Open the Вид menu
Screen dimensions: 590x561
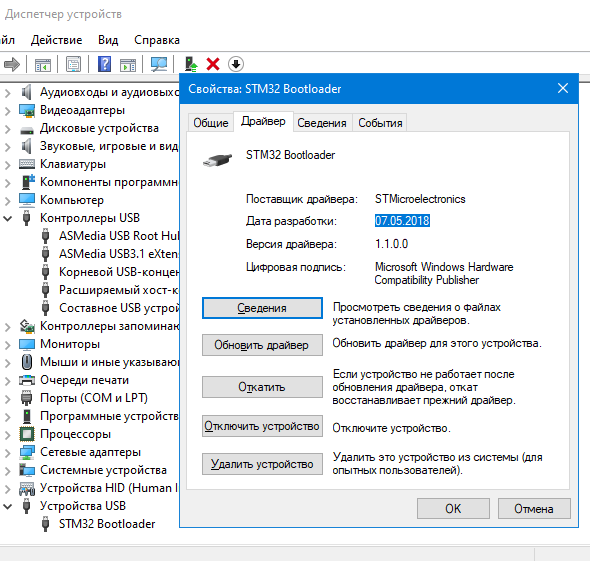click(108, 40)
